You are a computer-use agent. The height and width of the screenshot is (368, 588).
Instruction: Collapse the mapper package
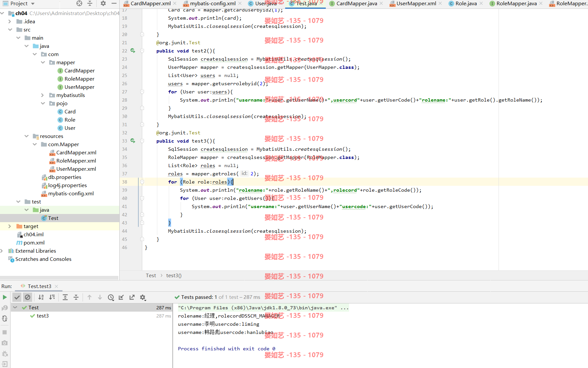pyautogui.click(x=43, y=62)
